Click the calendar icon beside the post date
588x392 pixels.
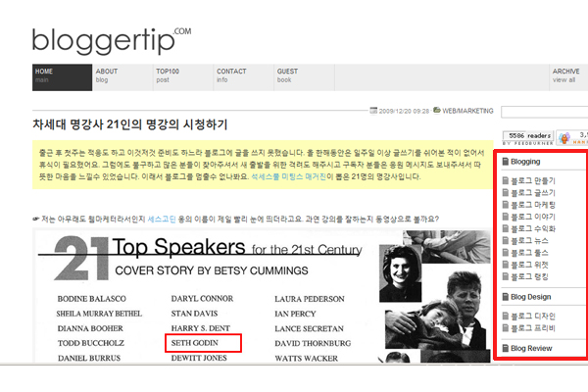[x=373, y=111]
